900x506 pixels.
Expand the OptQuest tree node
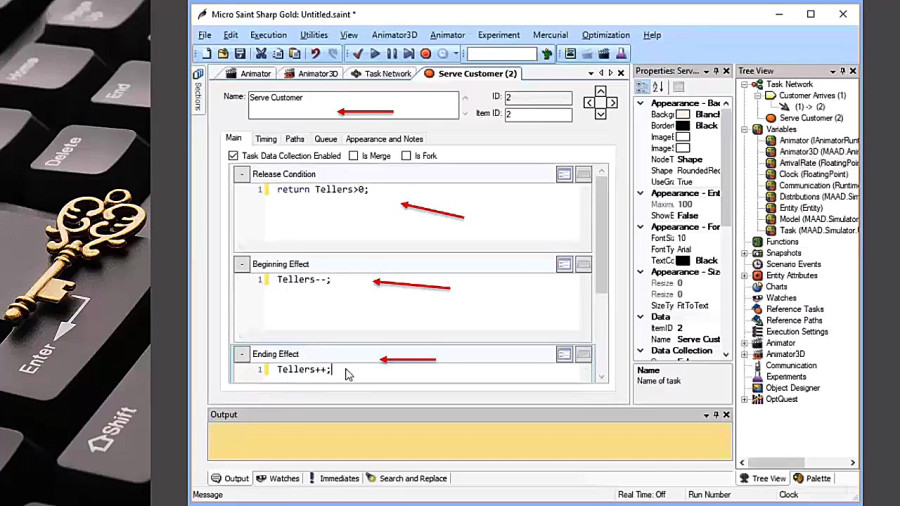coord(744,399)
